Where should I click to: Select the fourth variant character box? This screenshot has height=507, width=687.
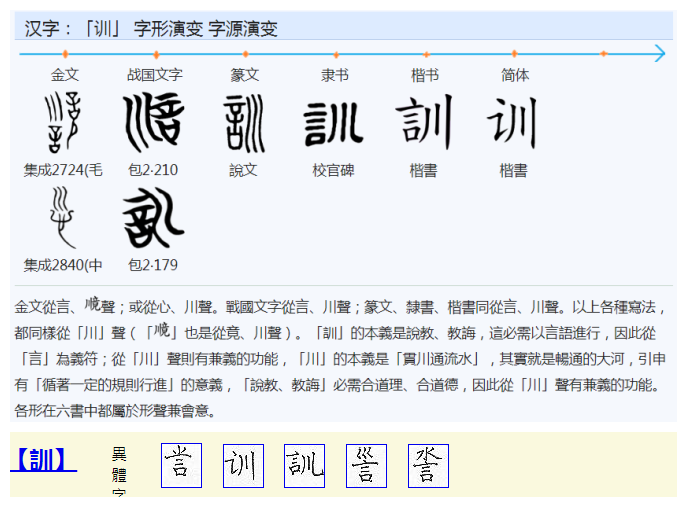pos(367,465)
